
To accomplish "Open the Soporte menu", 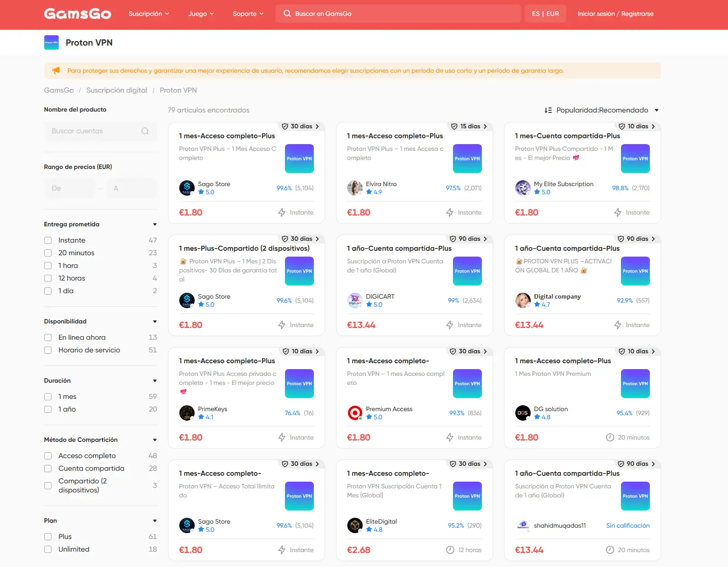I will click(x=248, y=14).
